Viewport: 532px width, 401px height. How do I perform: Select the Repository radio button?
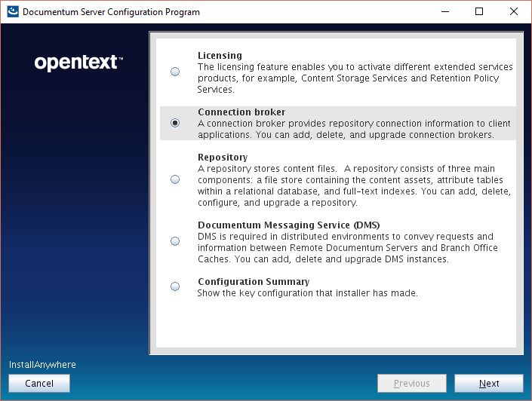(175, 179)
